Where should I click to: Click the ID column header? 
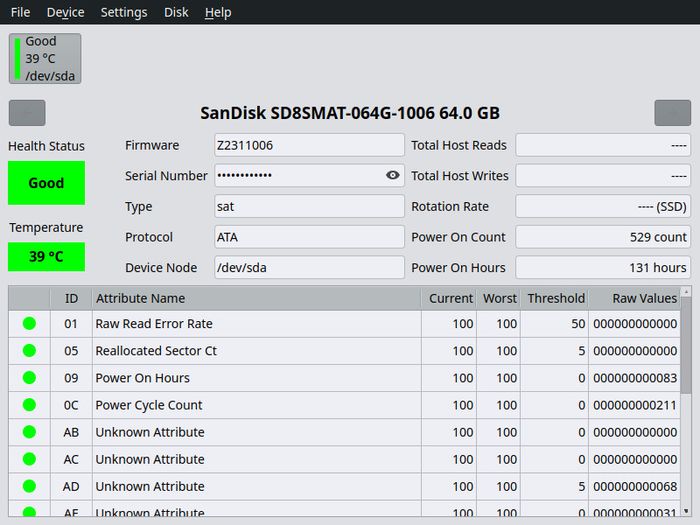click(x=71, y=298)
